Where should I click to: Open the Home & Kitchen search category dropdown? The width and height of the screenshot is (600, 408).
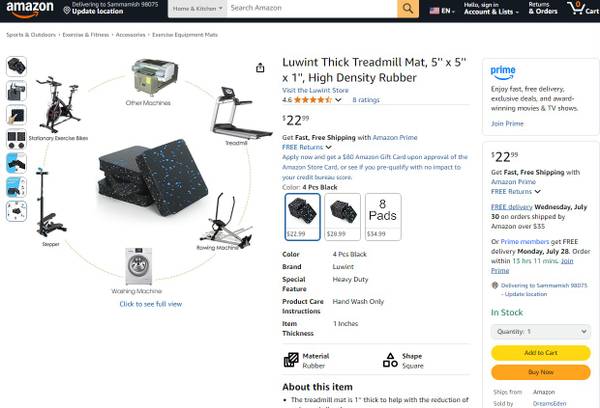(197, 8)
